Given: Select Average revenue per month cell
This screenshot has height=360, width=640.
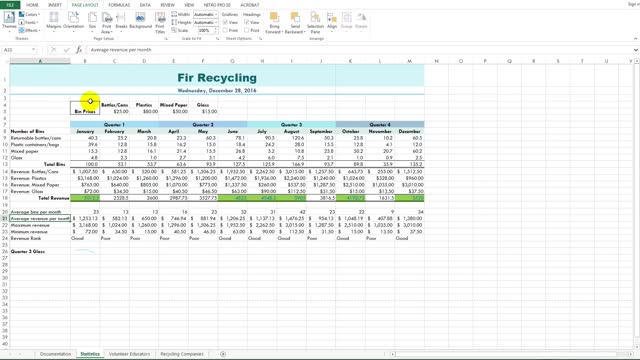Looking at the screenshot, I should (x=40, y=218).
